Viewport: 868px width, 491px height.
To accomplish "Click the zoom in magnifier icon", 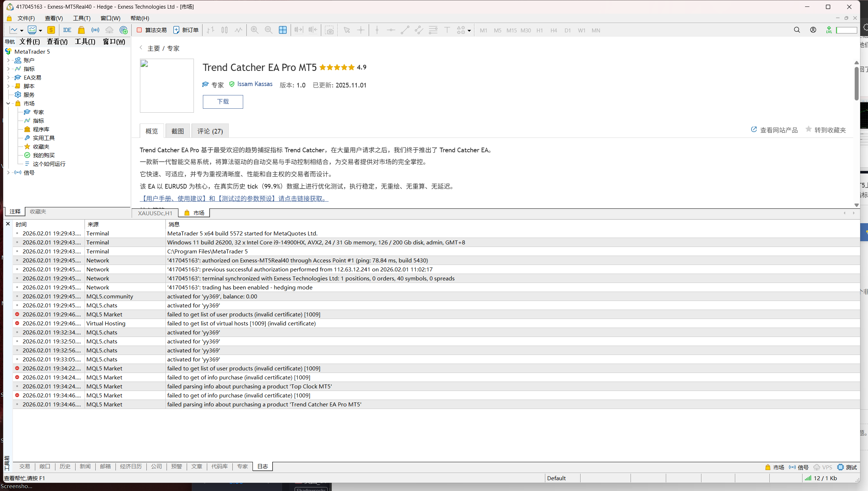I will tap(255, 30).
